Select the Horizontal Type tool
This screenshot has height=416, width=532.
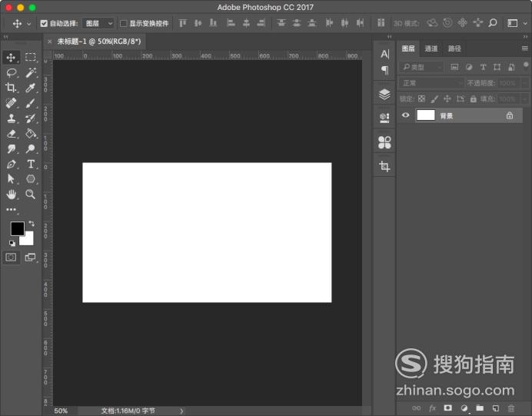(31, 164)
